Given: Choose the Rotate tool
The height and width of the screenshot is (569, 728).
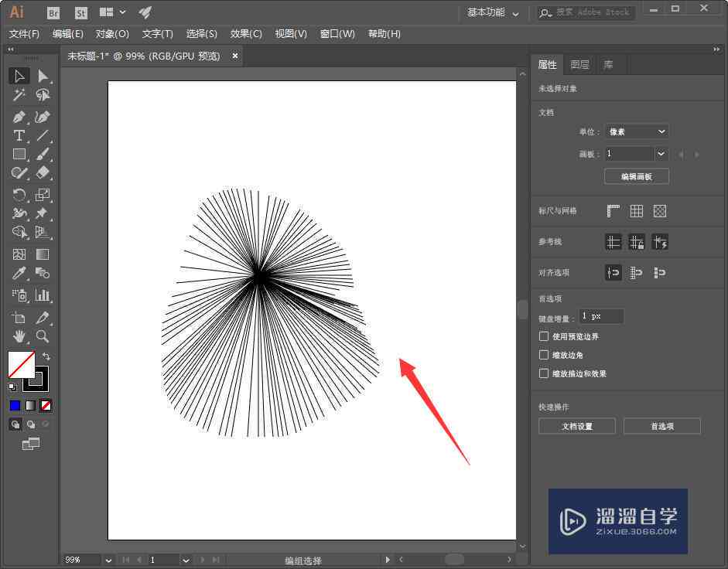Looking at the screenshot, I should 19,195.
